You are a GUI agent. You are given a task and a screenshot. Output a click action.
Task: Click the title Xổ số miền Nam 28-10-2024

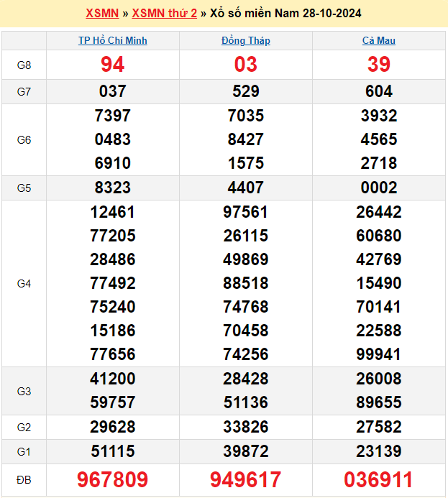click(285, 13)
